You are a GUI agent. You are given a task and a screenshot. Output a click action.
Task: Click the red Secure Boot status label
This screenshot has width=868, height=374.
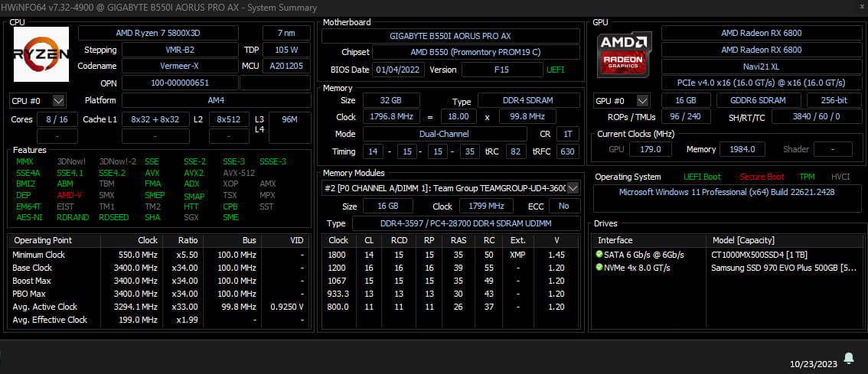762,177
